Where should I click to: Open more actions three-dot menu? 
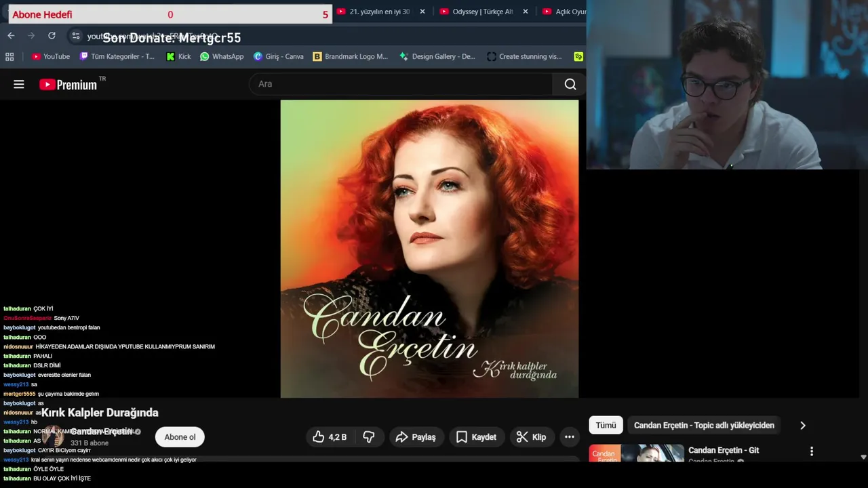[x=570, y=437]
